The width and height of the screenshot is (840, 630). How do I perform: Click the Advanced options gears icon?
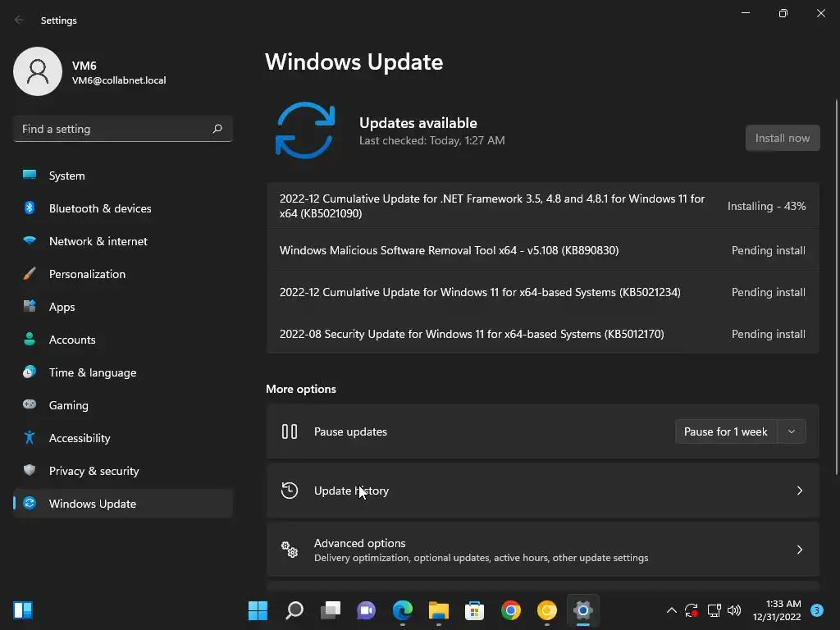[290, 549]
